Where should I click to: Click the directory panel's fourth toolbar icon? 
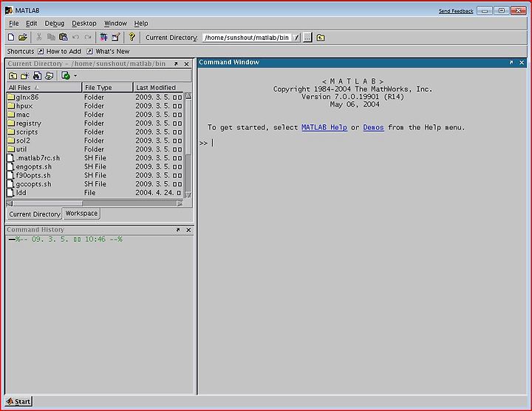50,75
